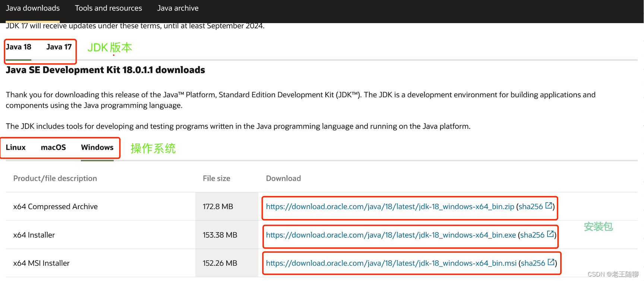Download the windows-x64_bin.msi installer link

point(391,263)
